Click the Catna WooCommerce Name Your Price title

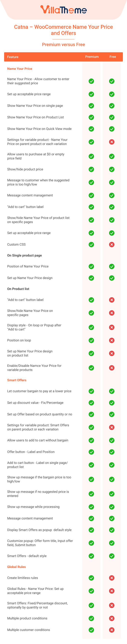[x=63, y=30]
